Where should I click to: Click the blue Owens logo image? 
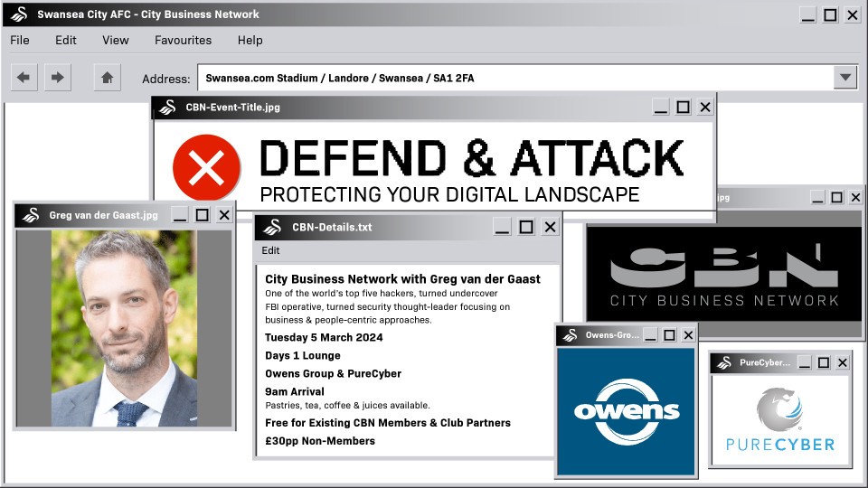pyautogui.click(x=626, y=411)
